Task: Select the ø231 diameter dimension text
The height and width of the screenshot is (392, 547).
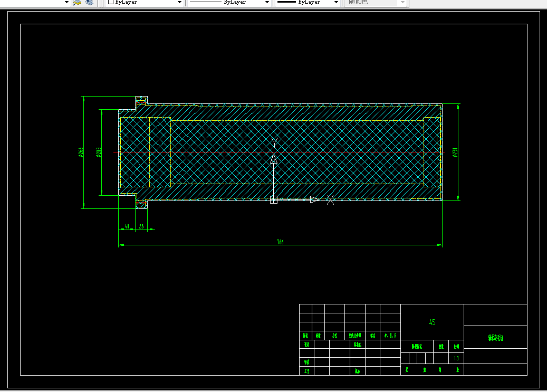Action: coord(455,152)
